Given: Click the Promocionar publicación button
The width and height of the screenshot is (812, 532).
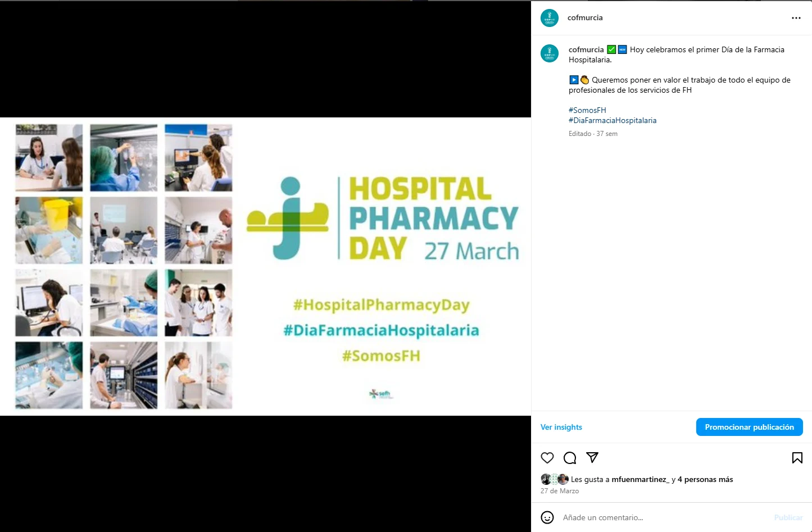Looking at the screenshot, I should 750,427.
